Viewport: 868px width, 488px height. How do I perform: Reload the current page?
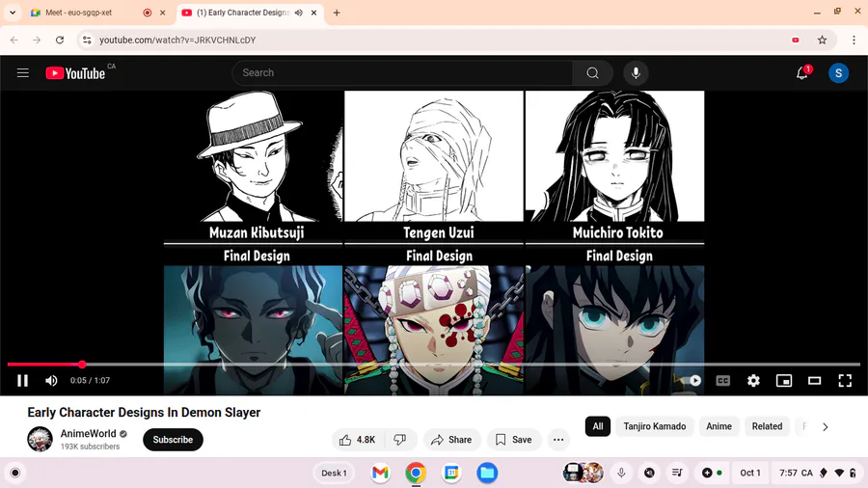[x=60, y=40]
